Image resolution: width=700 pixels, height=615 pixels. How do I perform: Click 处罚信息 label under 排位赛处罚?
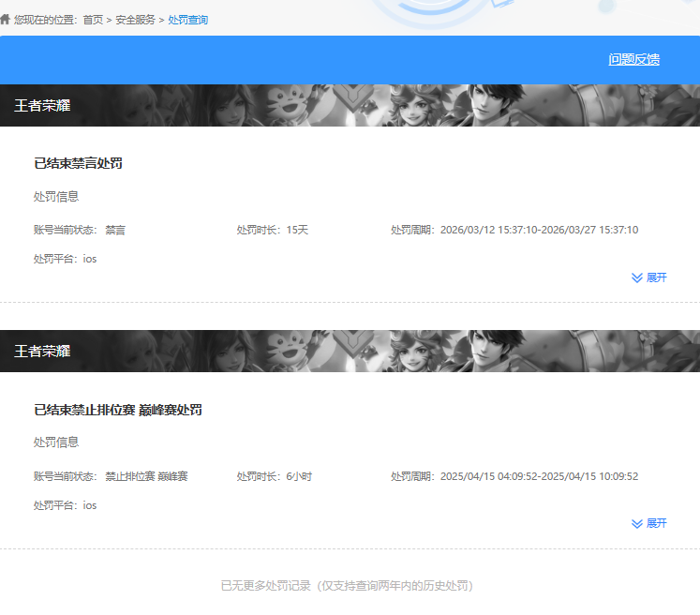pos(56,442)
